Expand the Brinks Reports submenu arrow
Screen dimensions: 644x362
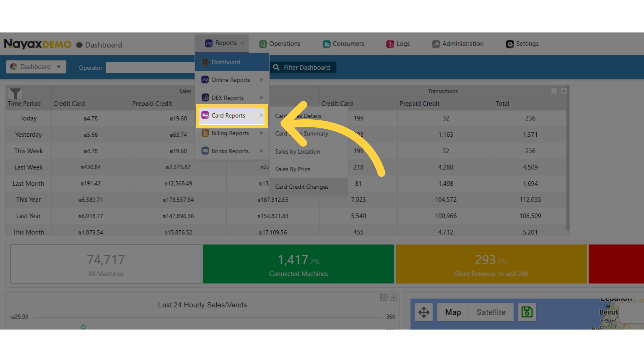(x=262, y=151)
